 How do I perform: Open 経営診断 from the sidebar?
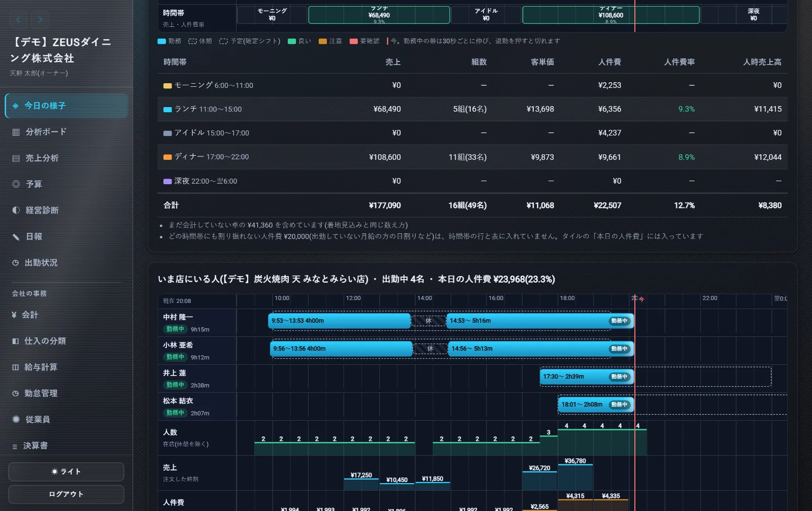coord(66,210)
